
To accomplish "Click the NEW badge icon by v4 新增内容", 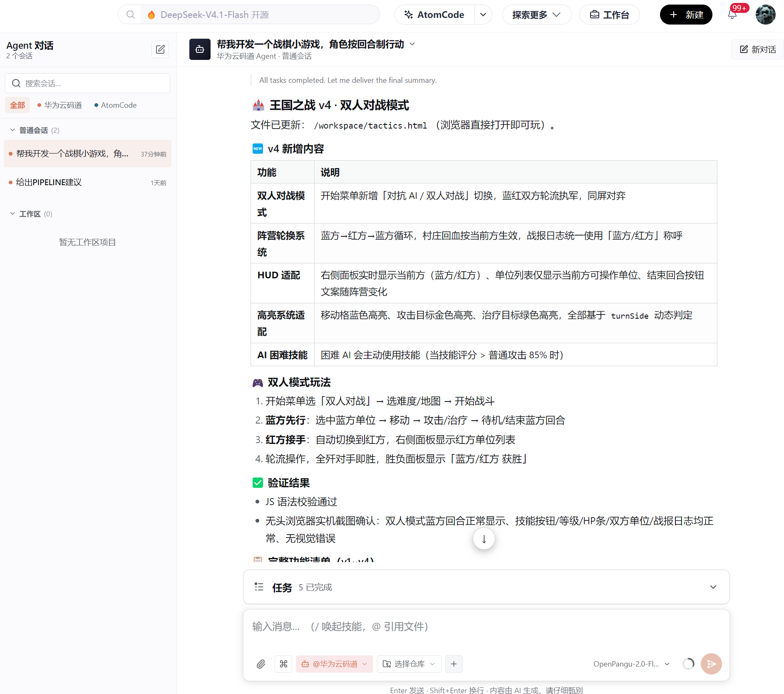I will click(x=258, y=149).
